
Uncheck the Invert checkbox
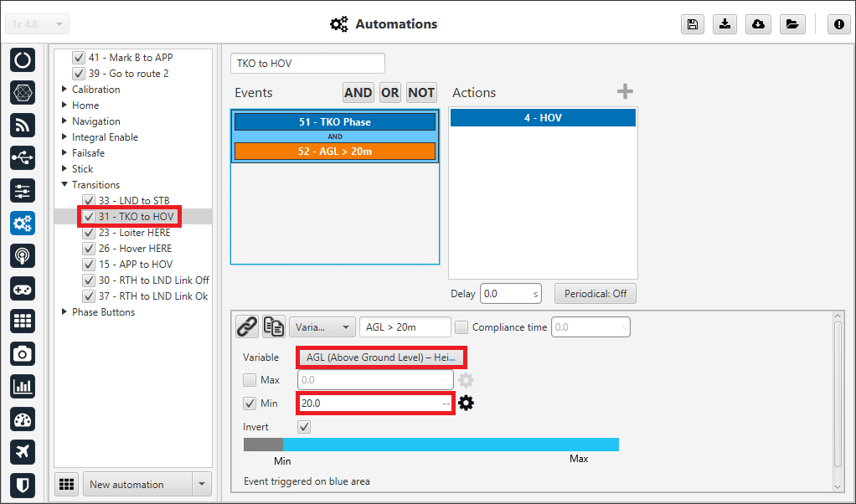(x=305, y=427)
